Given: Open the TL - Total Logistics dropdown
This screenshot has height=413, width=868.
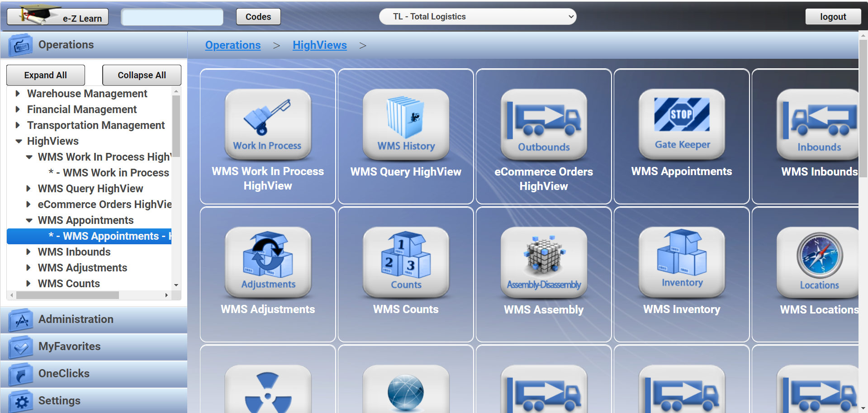Looking at the screenshot, I should [x=477, y=16].
